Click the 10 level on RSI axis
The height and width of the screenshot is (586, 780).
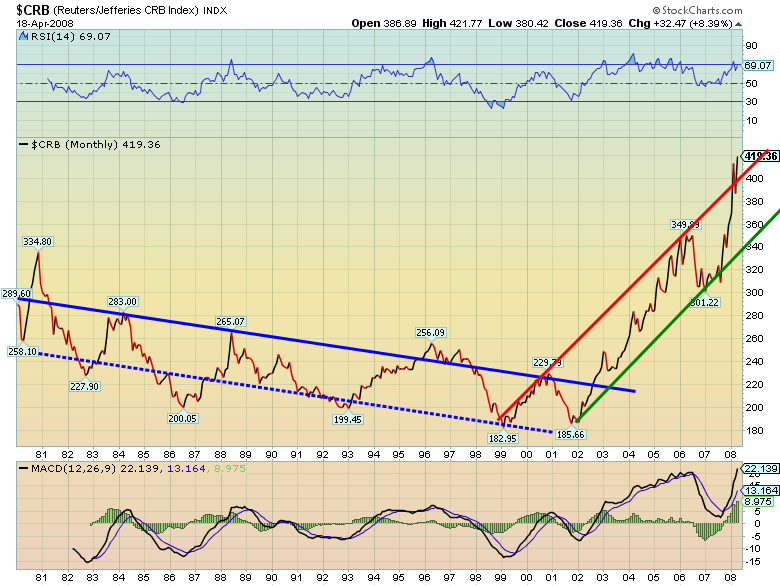pyautogui.click(x=751, y=120)
